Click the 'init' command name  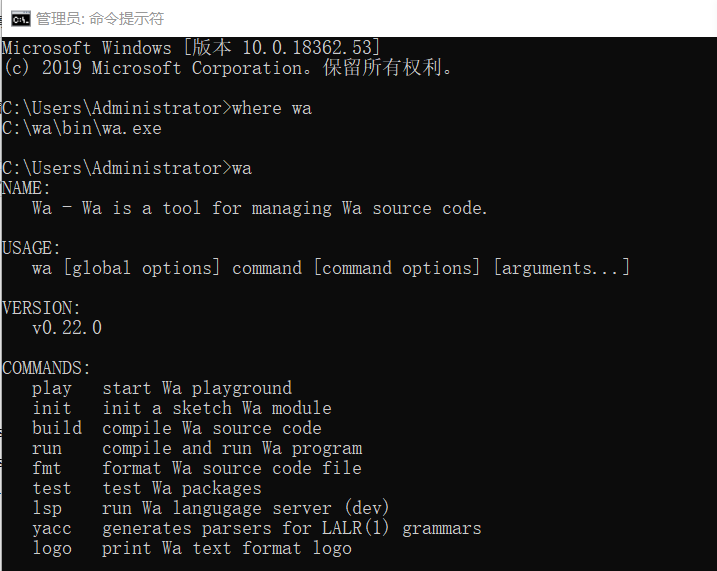(52, 408)
